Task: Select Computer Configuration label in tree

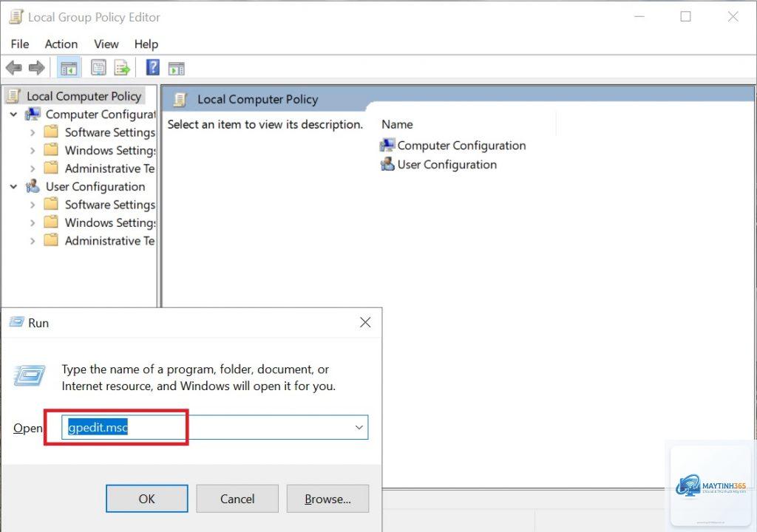Action: 101,115
